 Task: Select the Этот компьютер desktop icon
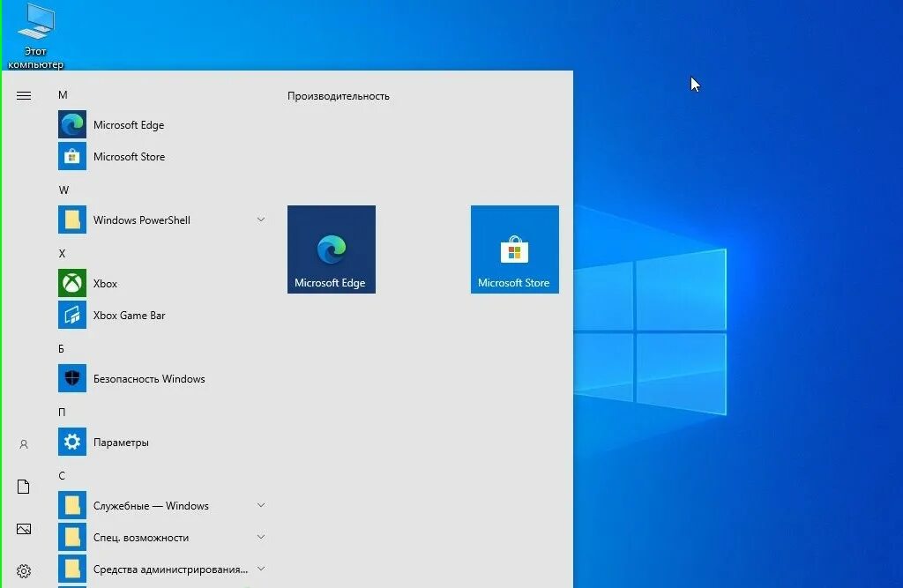pyautogui.click(x=35, y=36)
